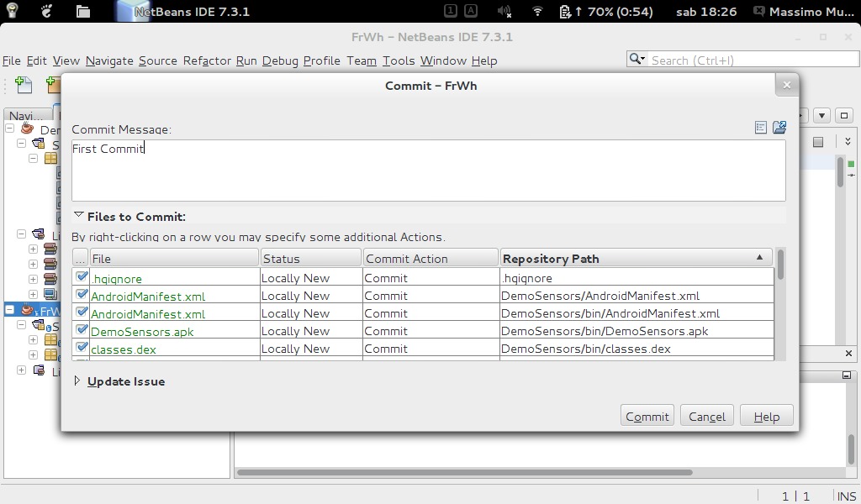
Task: Click the output panel horizontal scrollbar
Action: (464, 472)
